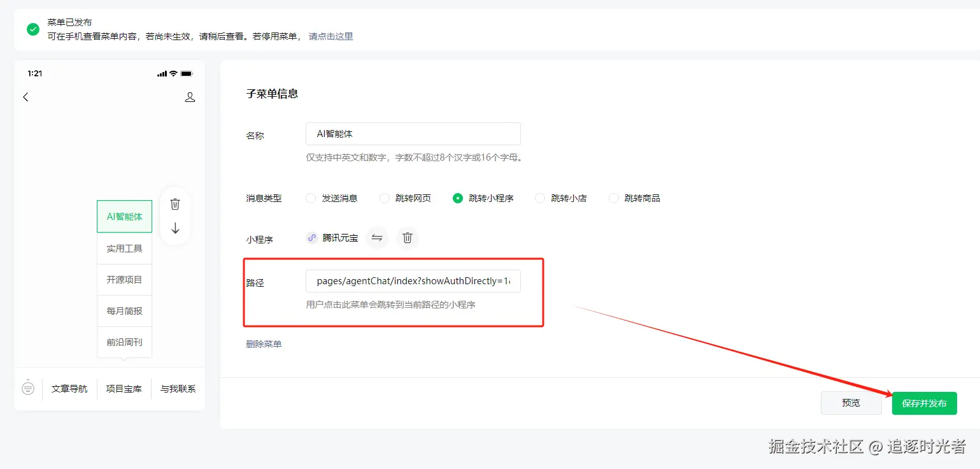This screenshot has width=980, height=469.
Task: Select 跳转小程序 message type
Action: [458, 198]
